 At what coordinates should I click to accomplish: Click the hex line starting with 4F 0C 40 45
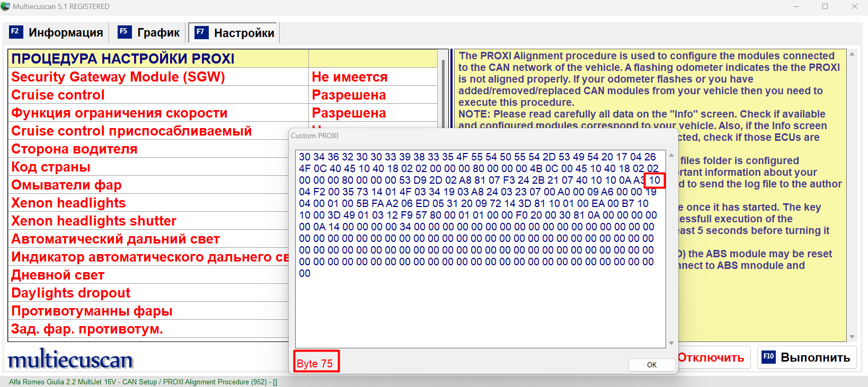(479, 168)
